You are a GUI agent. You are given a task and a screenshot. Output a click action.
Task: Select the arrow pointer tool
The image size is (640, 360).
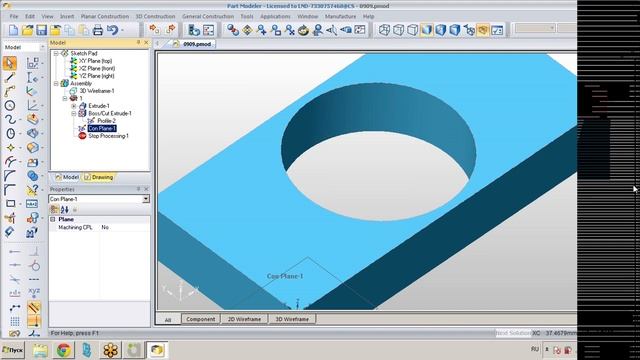coord(10,63)
